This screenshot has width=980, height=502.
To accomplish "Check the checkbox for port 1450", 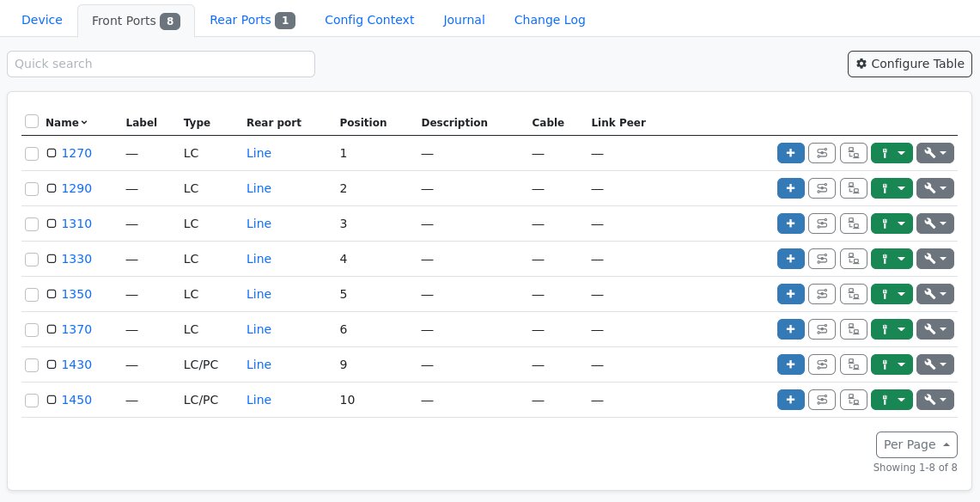I will 32,400.
